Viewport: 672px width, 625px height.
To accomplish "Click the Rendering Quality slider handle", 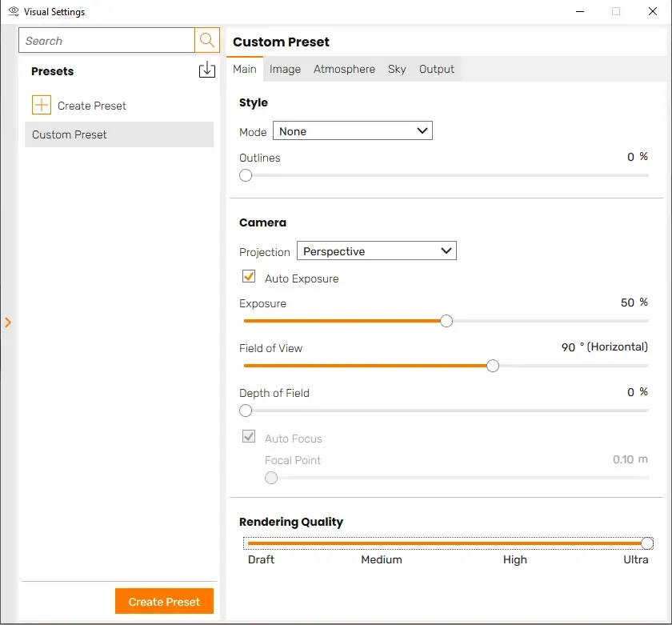I will [647, 543].
